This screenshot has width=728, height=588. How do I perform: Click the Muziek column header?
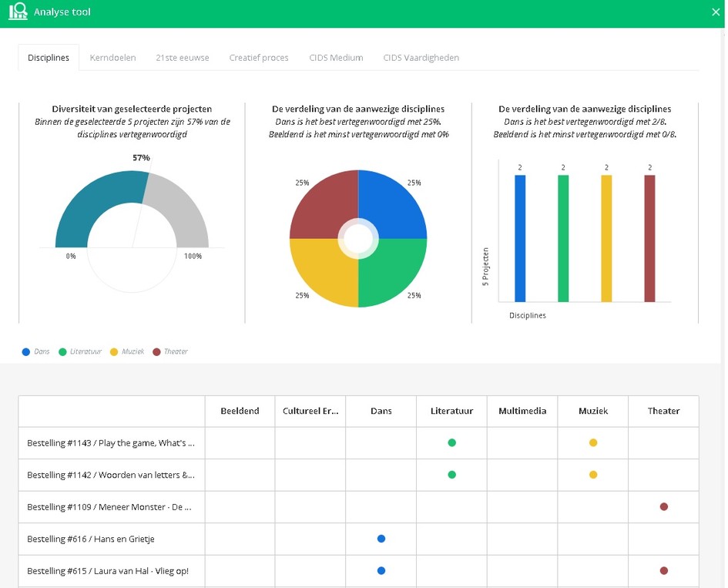tap(593, 411)
